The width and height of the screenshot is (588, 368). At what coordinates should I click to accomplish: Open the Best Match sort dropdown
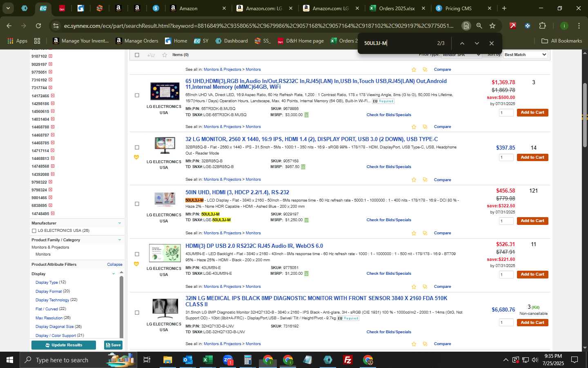pyautogui.click(x=525, y=54)
